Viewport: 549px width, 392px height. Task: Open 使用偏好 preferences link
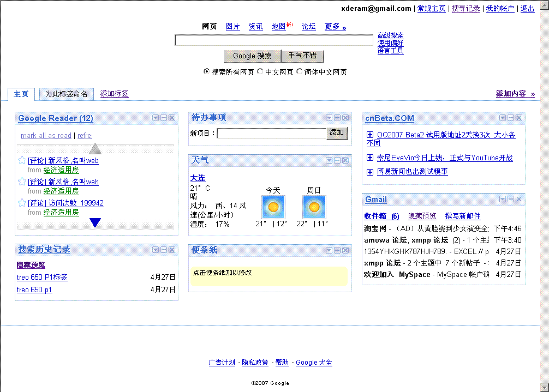click(x=390, y=43)
